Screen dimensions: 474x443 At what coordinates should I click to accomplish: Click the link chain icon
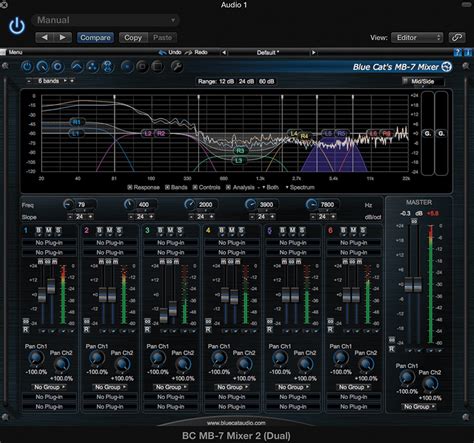pyautogui.click(x=457, y=37)
